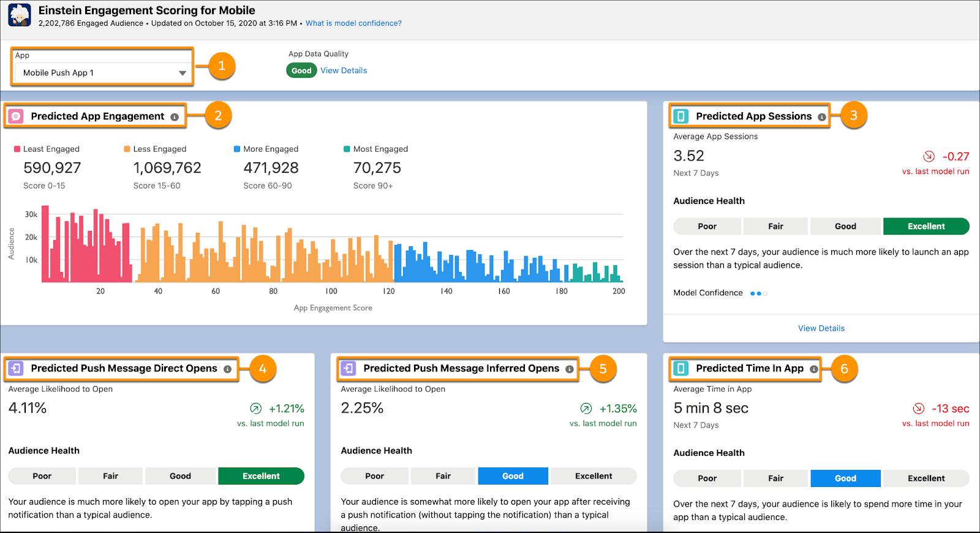980x533 pixels.
Task: Click the Less Engaged count 1,069,762
Action: pos(167,168)
